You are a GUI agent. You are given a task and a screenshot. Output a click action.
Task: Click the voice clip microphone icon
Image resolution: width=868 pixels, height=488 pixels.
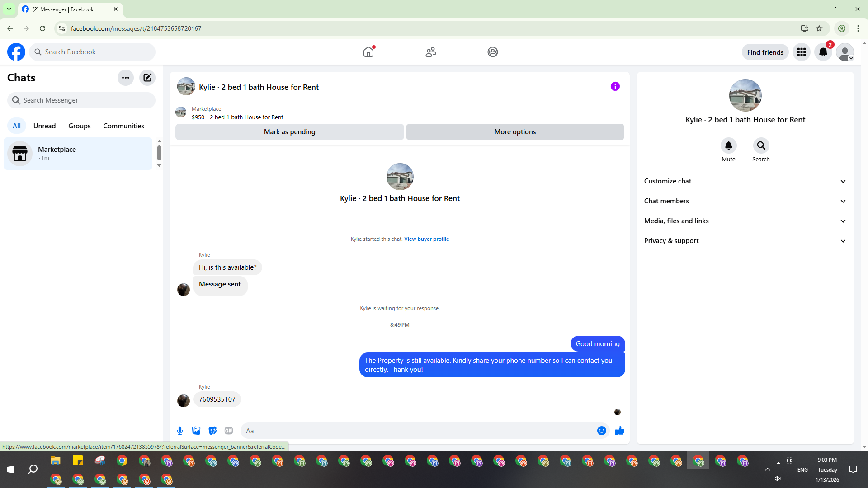(180, 431)
